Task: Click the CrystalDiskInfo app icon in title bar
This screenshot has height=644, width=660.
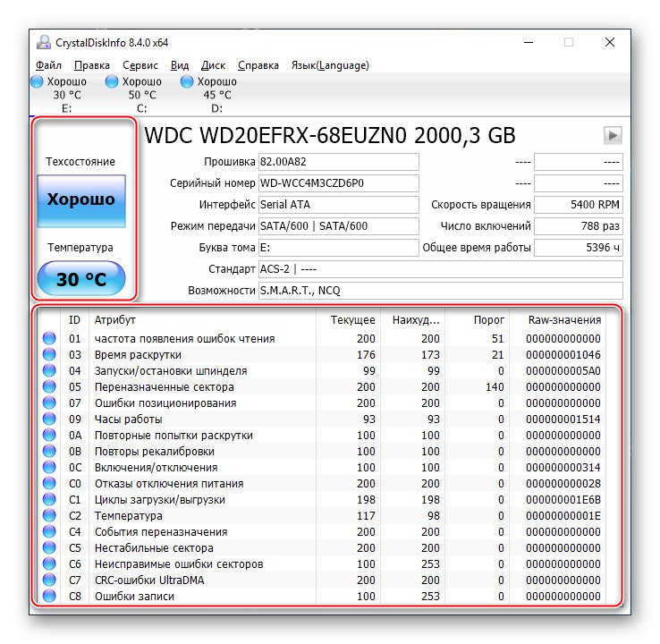Action: (x=43, y=43)
